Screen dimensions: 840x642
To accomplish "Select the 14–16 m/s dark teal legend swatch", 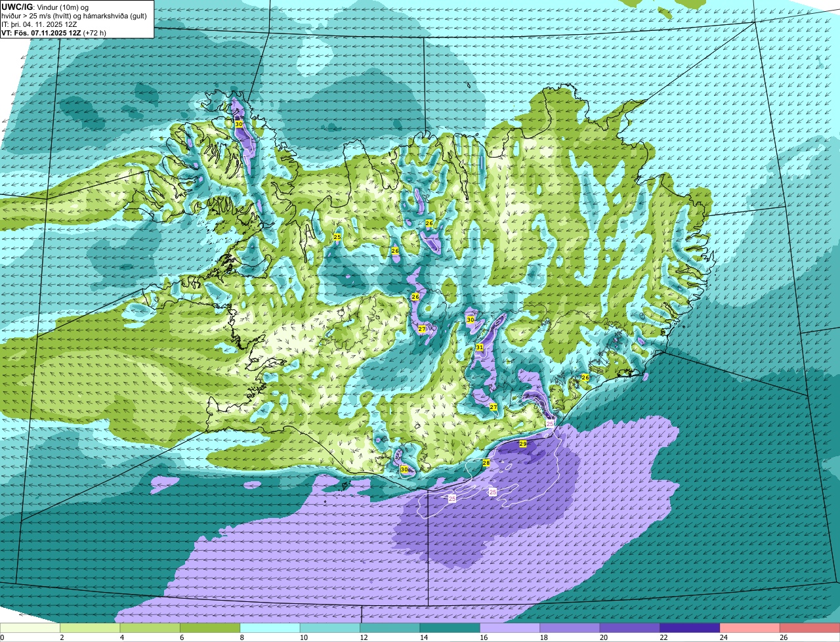I will coord(450,628).
